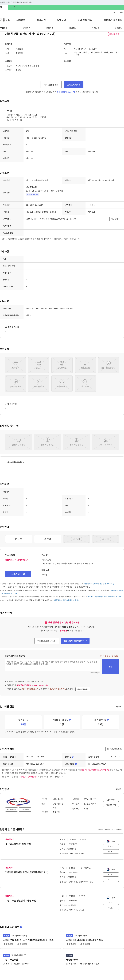Screen dimensions: 124x980
Task: Jump to the 우대사항 section tab
Action: click(50, 28)
